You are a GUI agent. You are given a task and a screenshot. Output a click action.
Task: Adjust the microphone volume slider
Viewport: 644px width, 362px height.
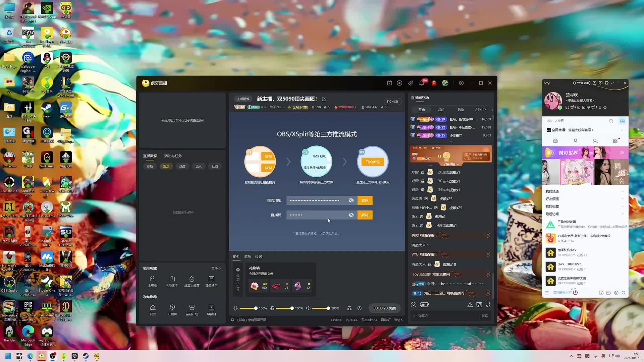click(x=249, y=308)
